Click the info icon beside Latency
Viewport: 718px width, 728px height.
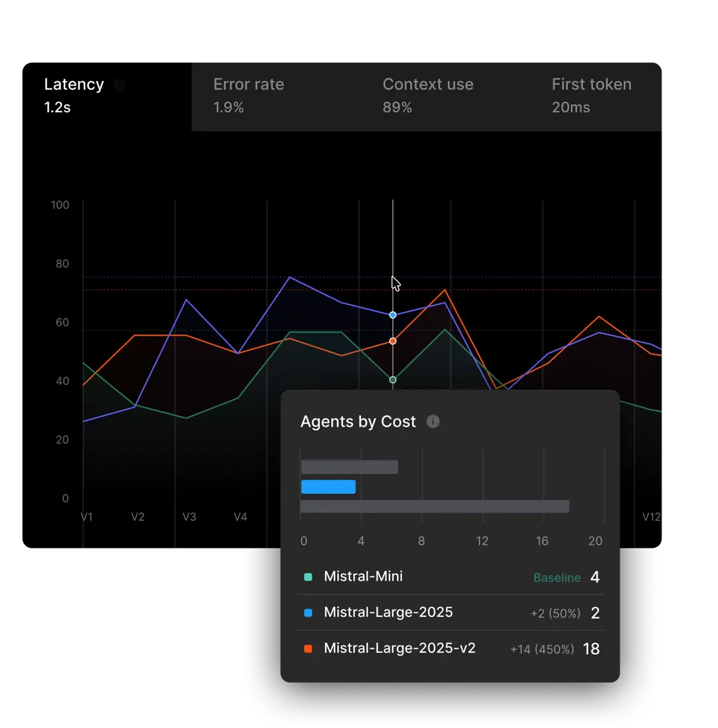click(x=119, y=84)
